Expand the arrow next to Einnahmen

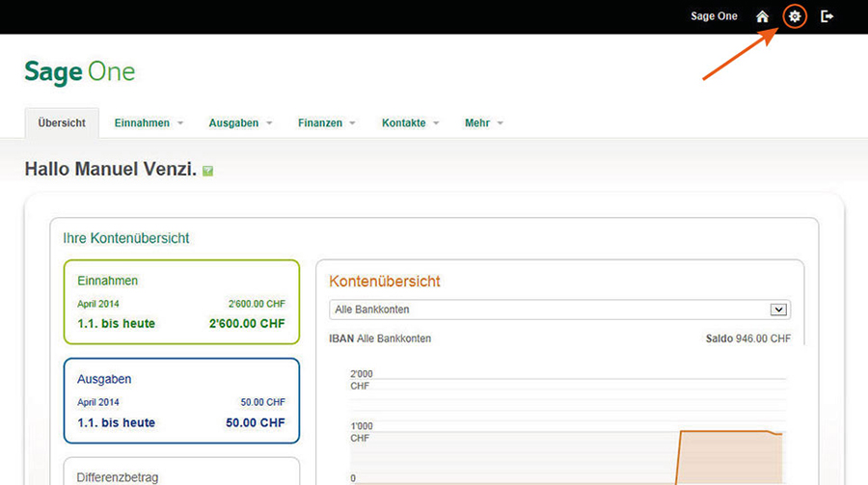[180, 122]
